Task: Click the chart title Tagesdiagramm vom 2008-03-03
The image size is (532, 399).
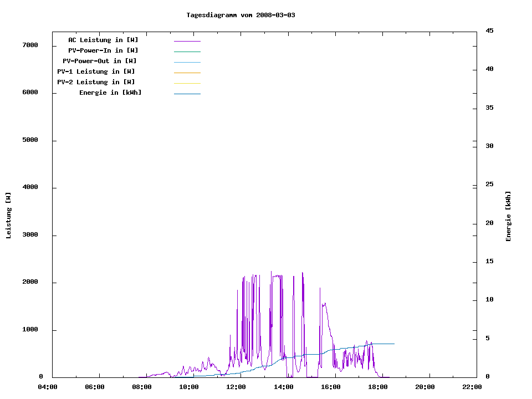Action: click(241, 15)
